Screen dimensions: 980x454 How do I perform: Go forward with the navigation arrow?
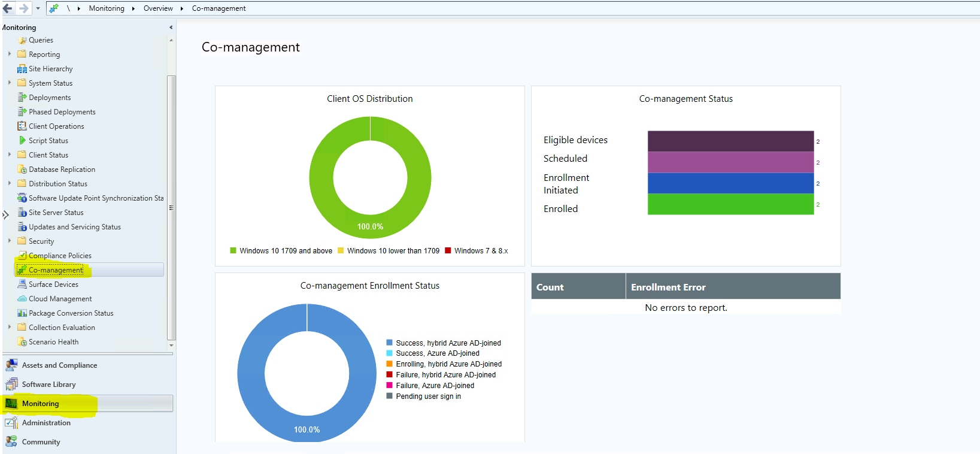pyautogui.click(x=23, y=8)
